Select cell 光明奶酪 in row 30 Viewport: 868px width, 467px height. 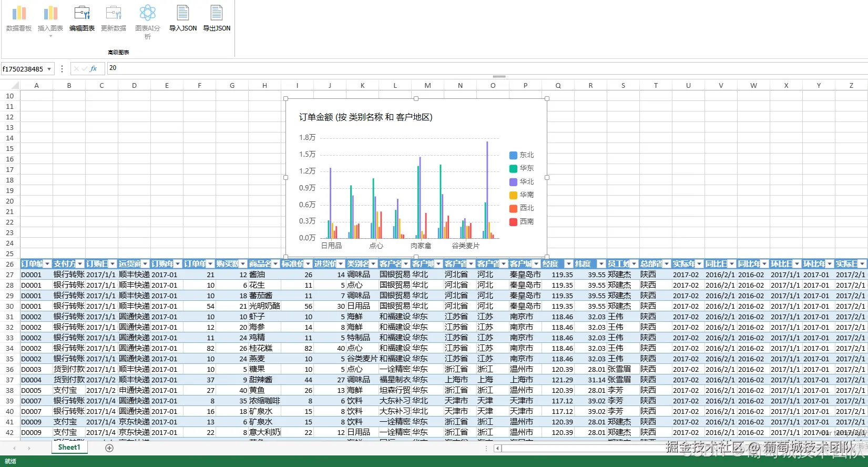point(264,306)
